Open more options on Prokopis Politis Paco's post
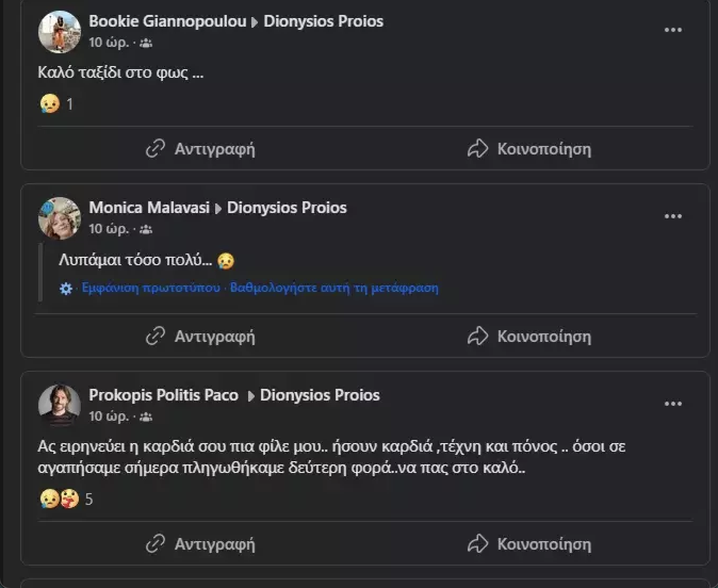Screen dimensions: 718x588 pyautogui.click(x=673, y=404)
